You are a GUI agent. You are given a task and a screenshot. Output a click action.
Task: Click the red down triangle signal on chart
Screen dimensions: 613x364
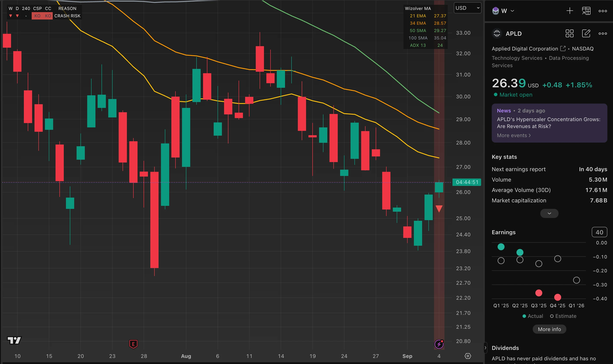(x=439, y=209)
